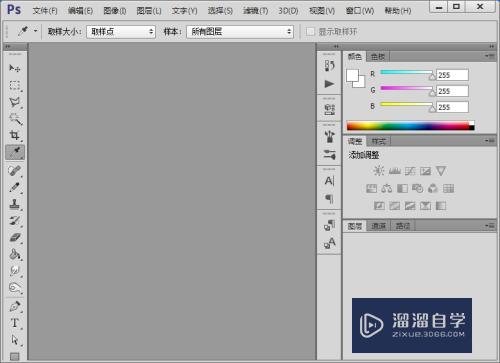Add a Brightness/Contrast adjustment
Screen dimensions: 500x363
[379, 171]
